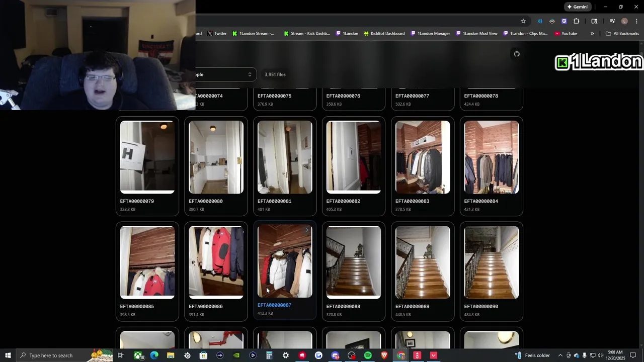Open the notification center icon

(633, 355)
